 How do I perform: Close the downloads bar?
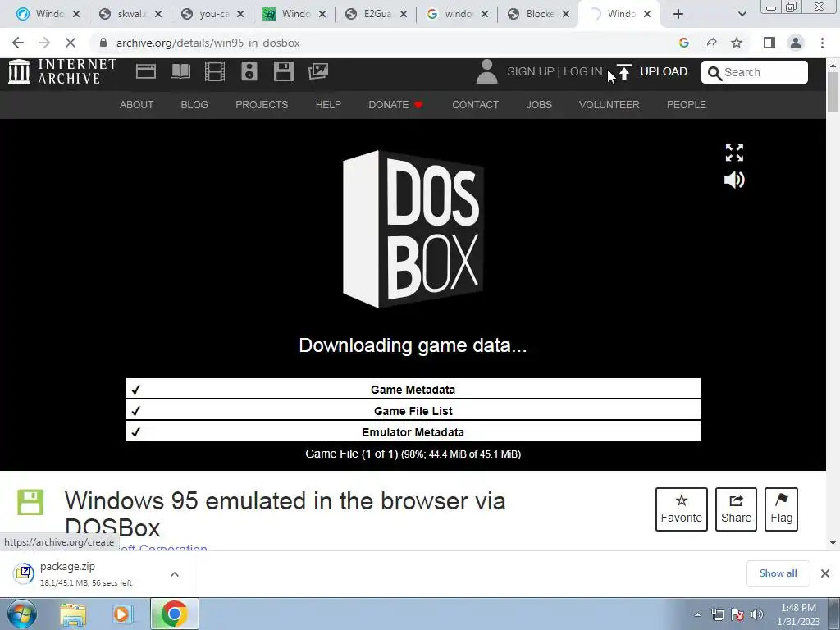click(x=825, y=573)
